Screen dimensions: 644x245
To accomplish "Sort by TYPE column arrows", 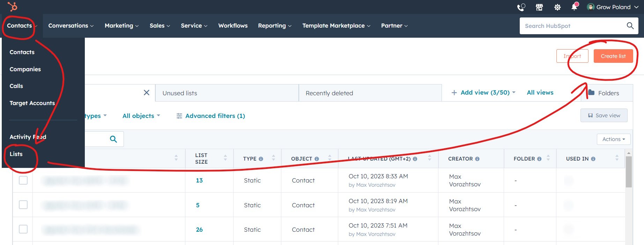I will coord(273,158).
